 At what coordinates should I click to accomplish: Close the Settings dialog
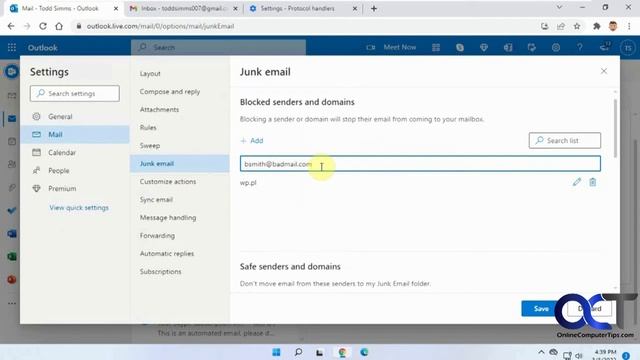(x=604, y=71)
